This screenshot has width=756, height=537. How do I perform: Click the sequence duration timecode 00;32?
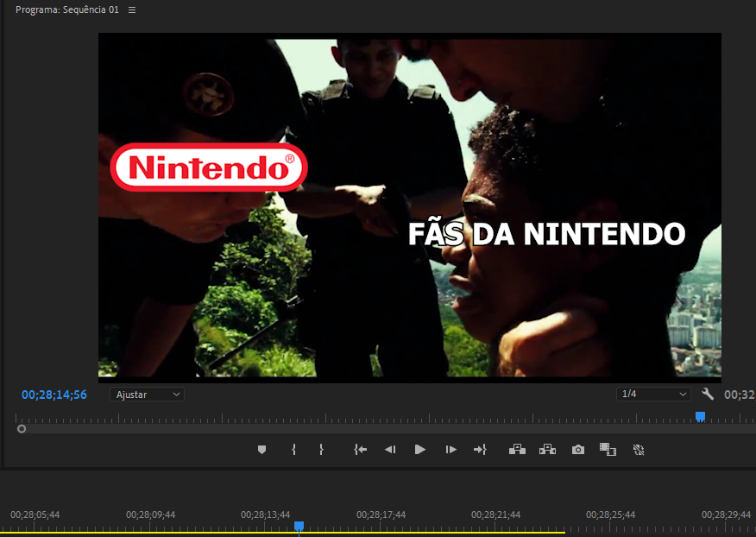pyautogui.click(x=740, y=395)
